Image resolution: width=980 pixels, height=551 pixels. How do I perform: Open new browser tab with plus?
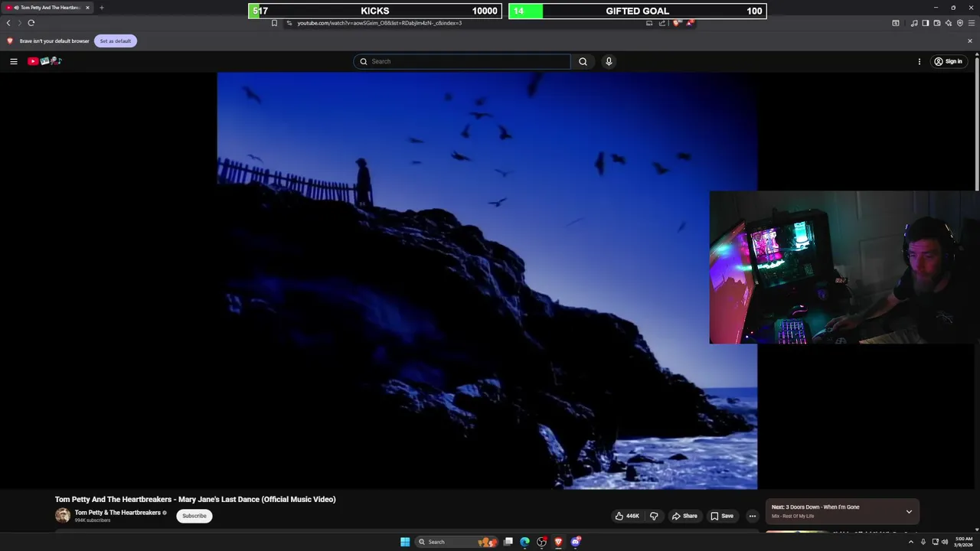click(101, 8)
